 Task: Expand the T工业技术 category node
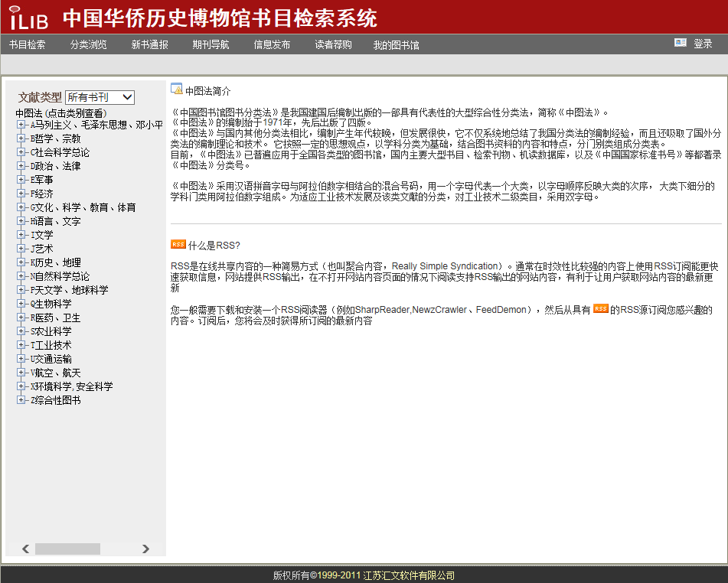pyautogui.click(x=21, y=345)
